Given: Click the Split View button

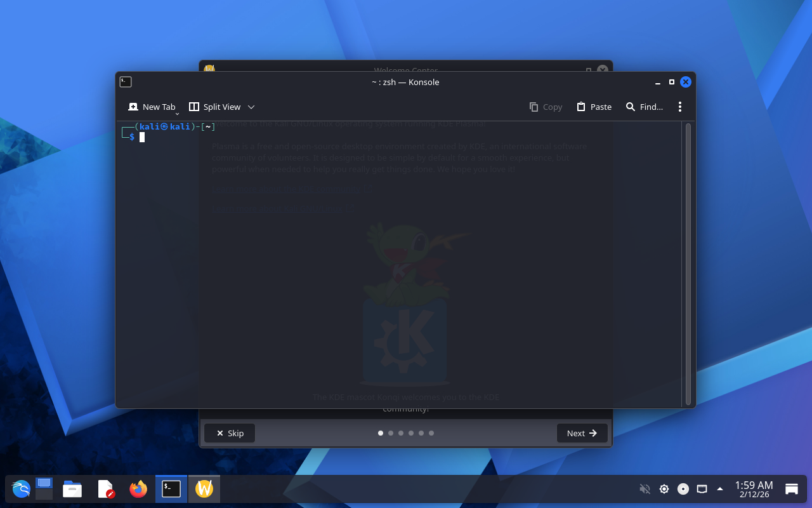Looking at the screenshot, I should (x=215, y=107).
